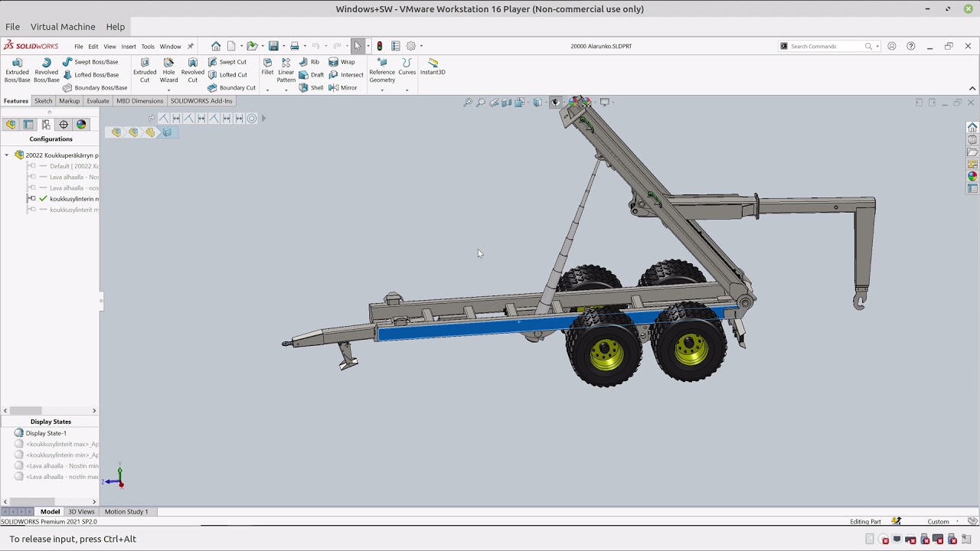
Task: Open the VMware Virtual Machine menu
Action: 63,27
